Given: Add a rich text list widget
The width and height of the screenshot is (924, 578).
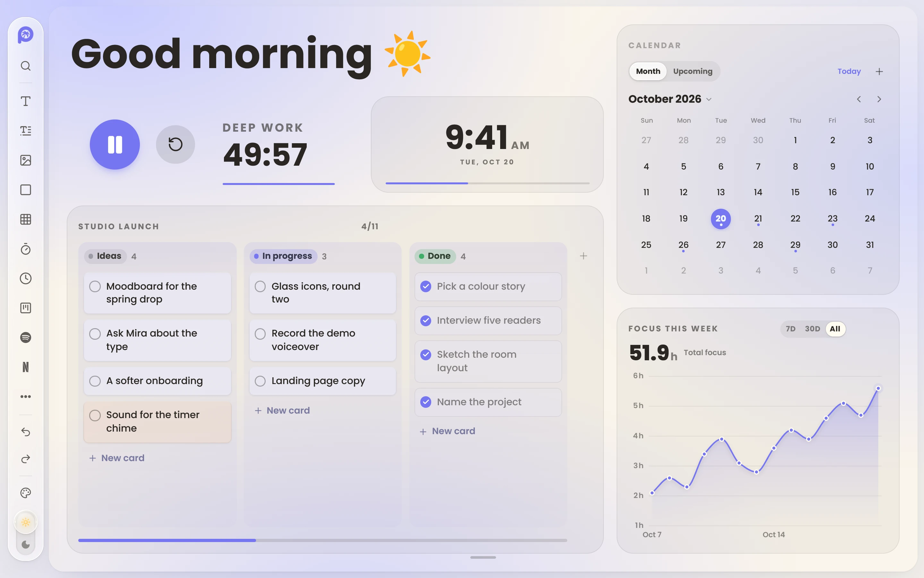Looking at the screenshot, I should tap(26, 131).
